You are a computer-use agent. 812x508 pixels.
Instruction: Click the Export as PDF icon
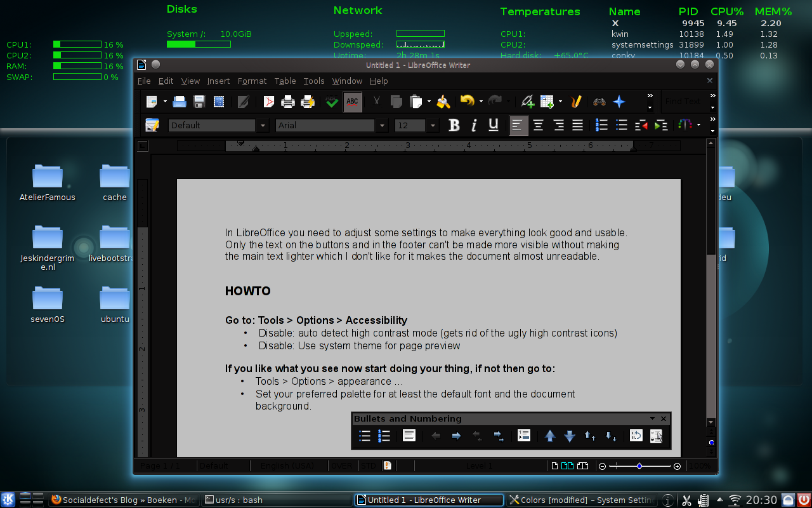pyautogui.click(x=269, y=102)
